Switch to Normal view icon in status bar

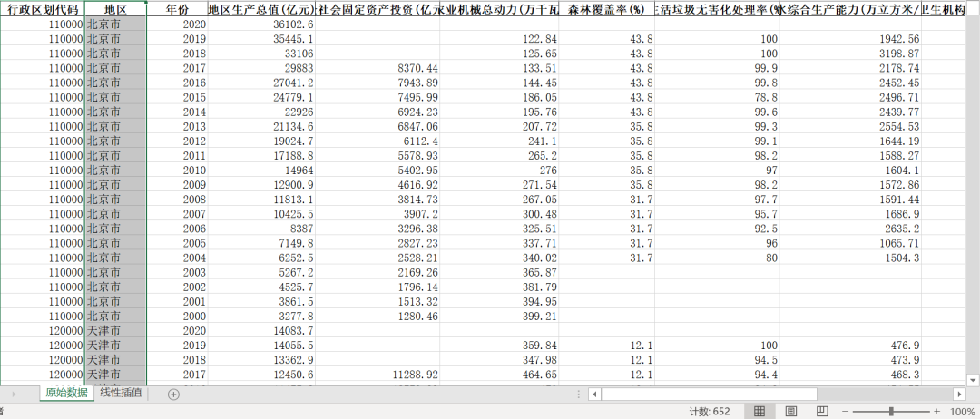[759, 411]
